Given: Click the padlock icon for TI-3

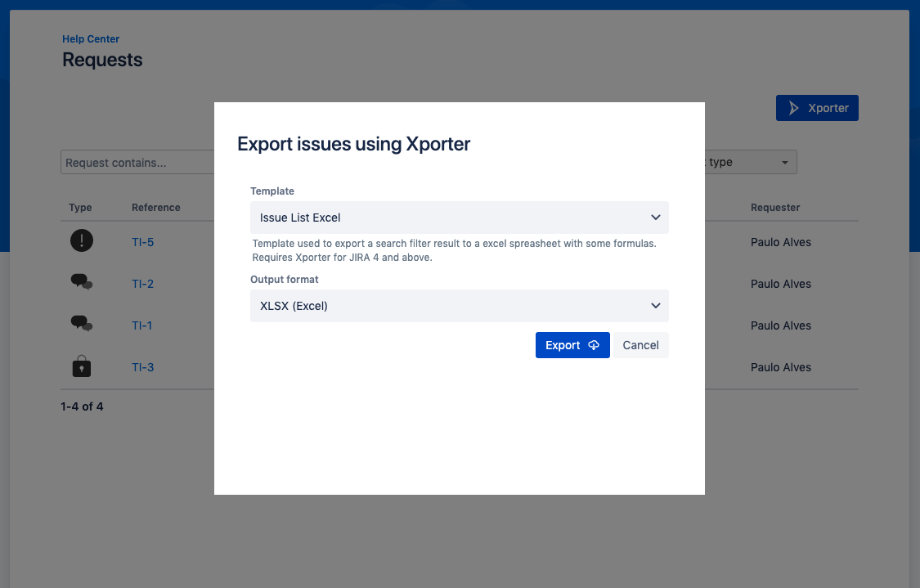Looking at the screenshot, I should click(82, 367).
